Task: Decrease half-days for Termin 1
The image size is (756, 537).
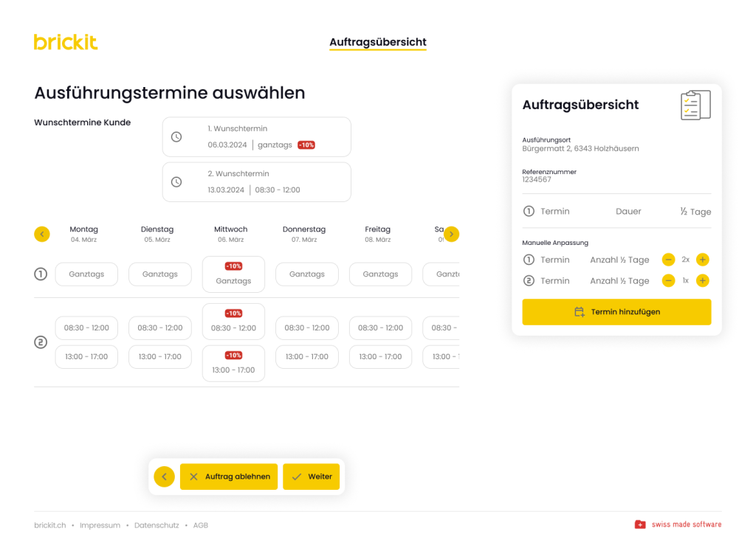Action: click(668, 260)
